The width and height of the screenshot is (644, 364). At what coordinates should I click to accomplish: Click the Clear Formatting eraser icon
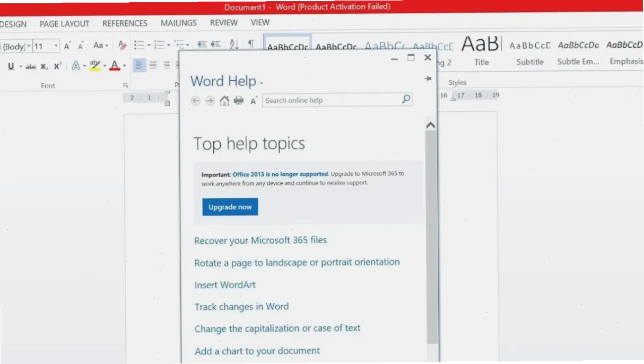point(122,46)
